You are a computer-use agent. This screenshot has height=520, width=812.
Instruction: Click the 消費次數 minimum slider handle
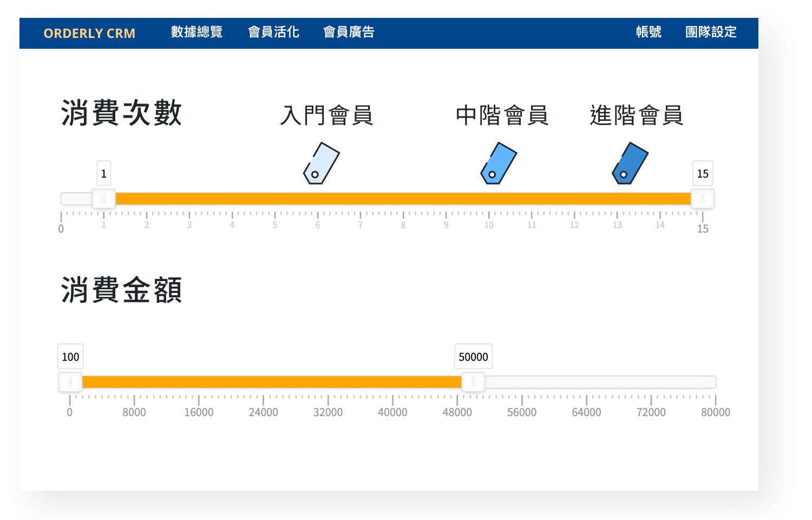(x=103, y=199)
